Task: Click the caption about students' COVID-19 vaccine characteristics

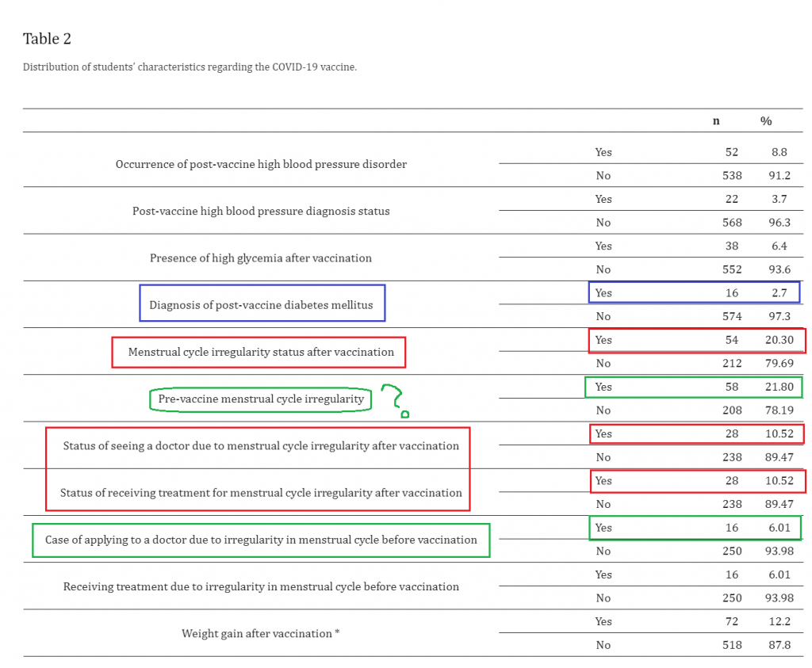Action: (190, 67)
